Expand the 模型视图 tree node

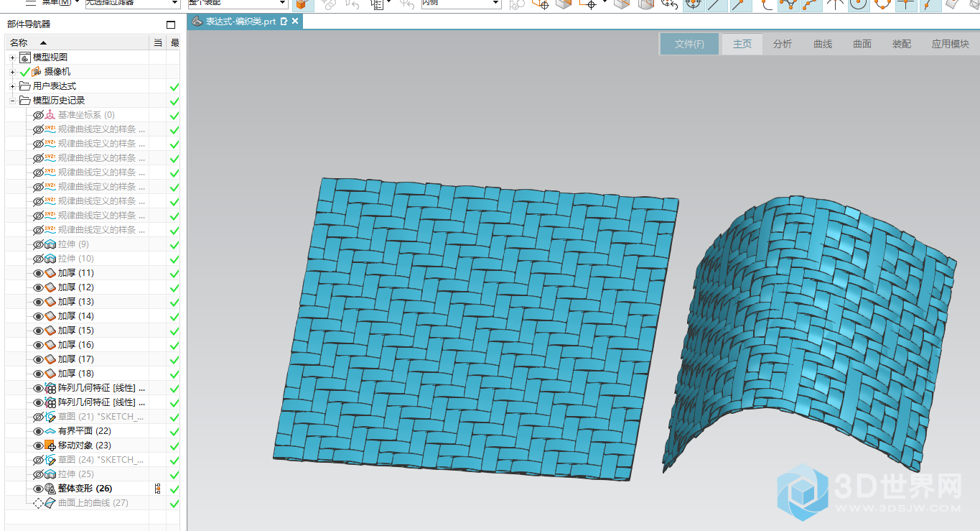12,57
